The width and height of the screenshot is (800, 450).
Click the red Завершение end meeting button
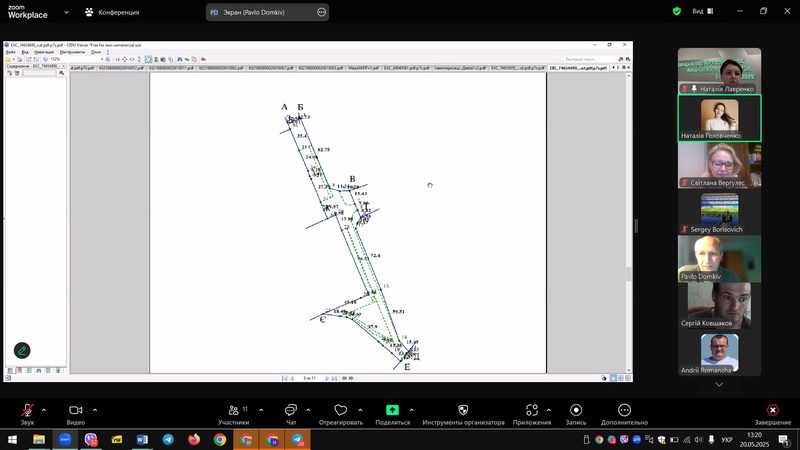[773, 414]
